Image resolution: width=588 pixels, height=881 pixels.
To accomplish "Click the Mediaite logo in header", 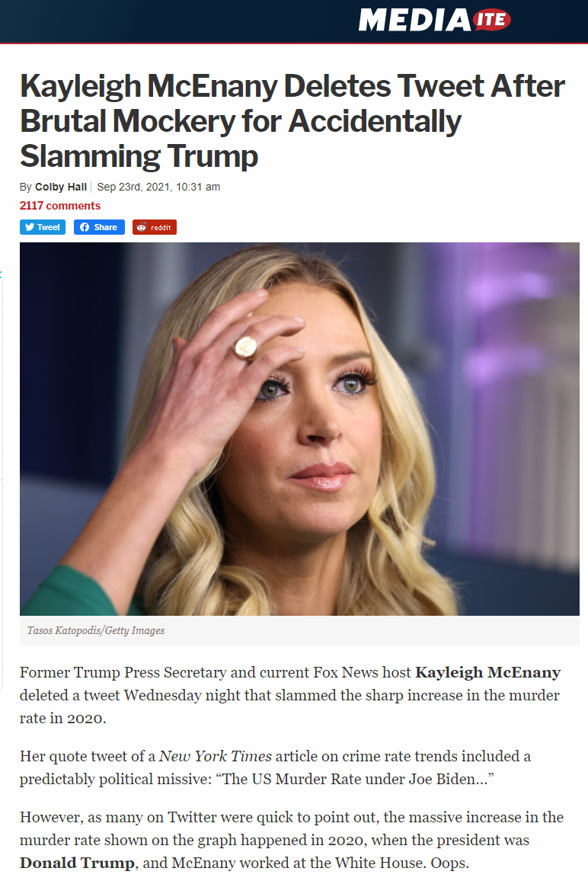I will 434,21.
